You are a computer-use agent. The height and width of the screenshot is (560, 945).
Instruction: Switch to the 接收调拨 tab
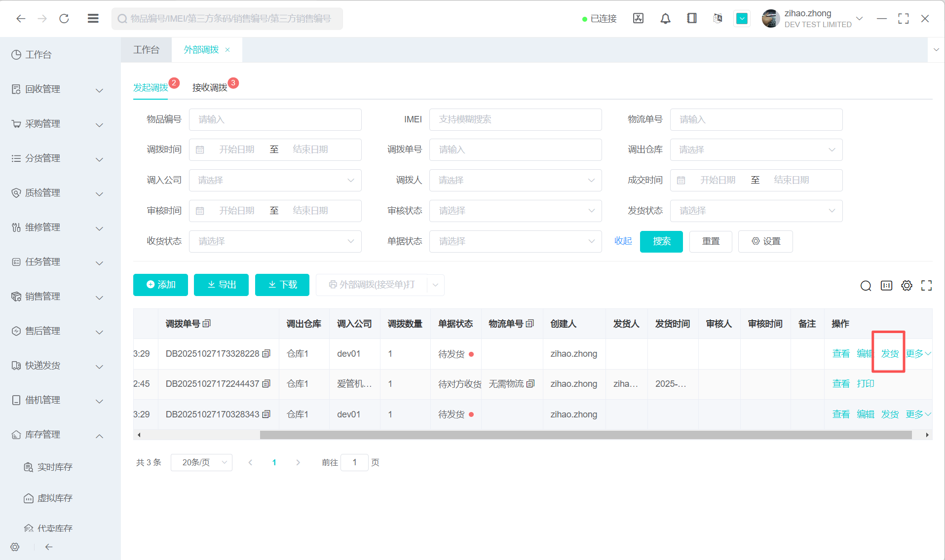[x=210, y=87]
